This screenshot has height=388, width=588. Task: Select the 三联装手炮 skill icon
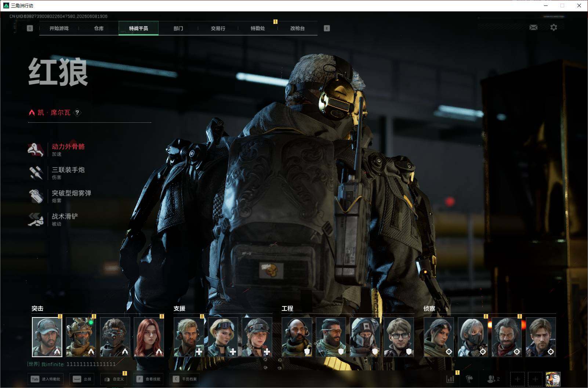point(36,173)
